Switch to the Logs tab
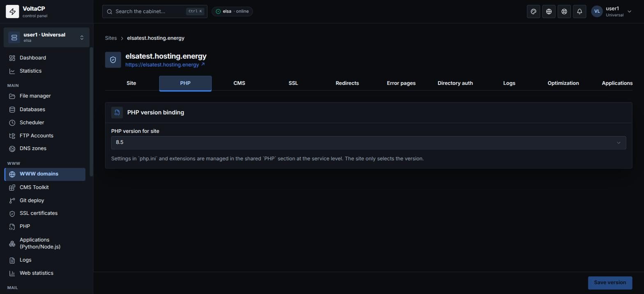Screen dimensions: 644x294 [x=509, y=83]
